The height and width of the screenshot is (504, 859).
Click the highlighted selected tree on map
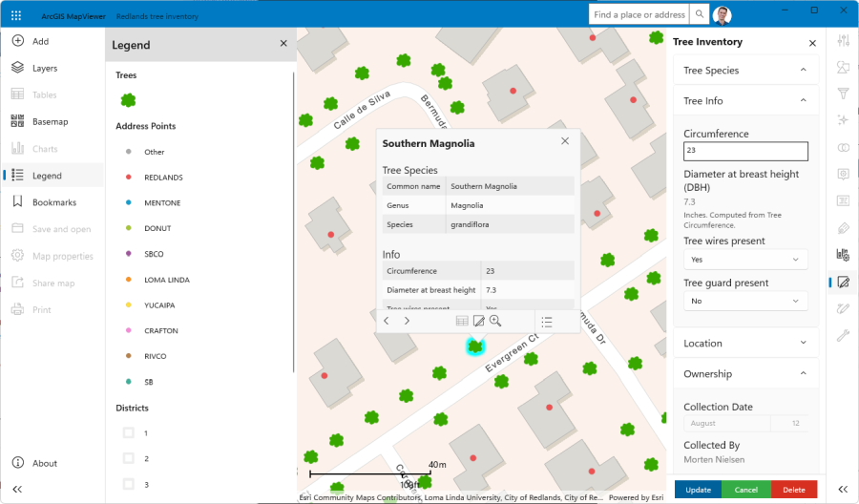(x=475, y=346)
